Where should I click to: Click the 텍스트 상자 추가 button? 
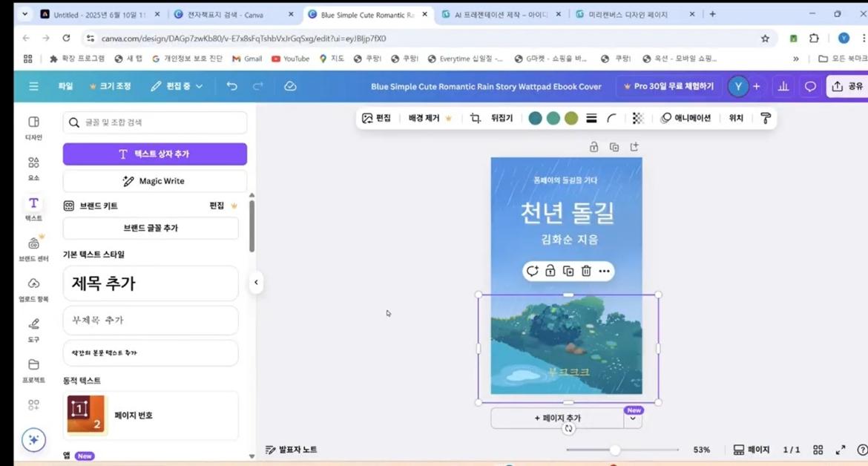(x=154, y=154)
